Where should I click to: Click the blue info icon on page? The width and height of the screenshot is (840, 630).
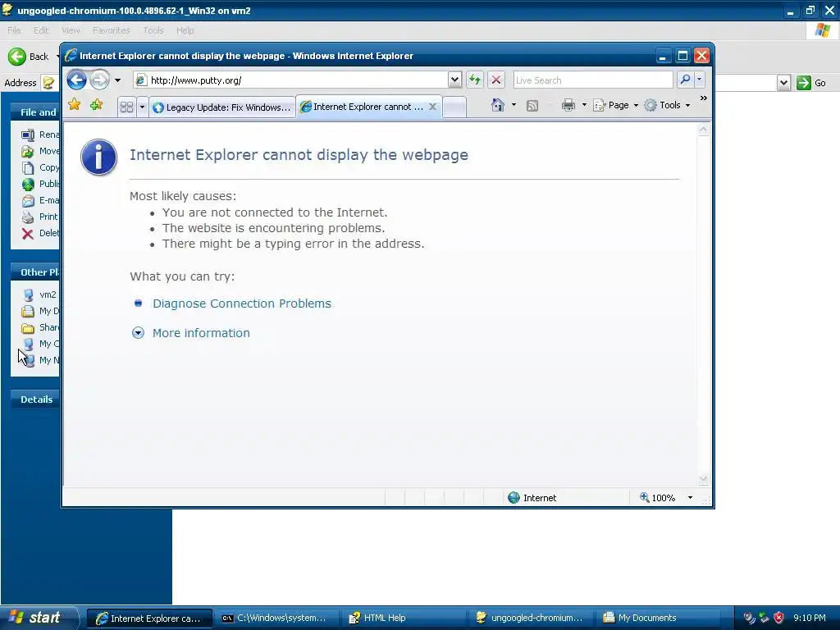coord(99,157)
